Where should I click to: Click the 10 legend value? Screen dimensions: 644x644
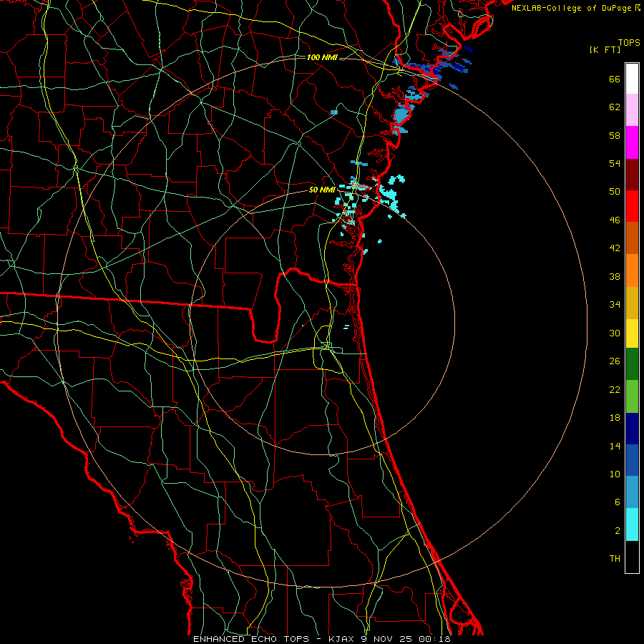click(615, 474)
